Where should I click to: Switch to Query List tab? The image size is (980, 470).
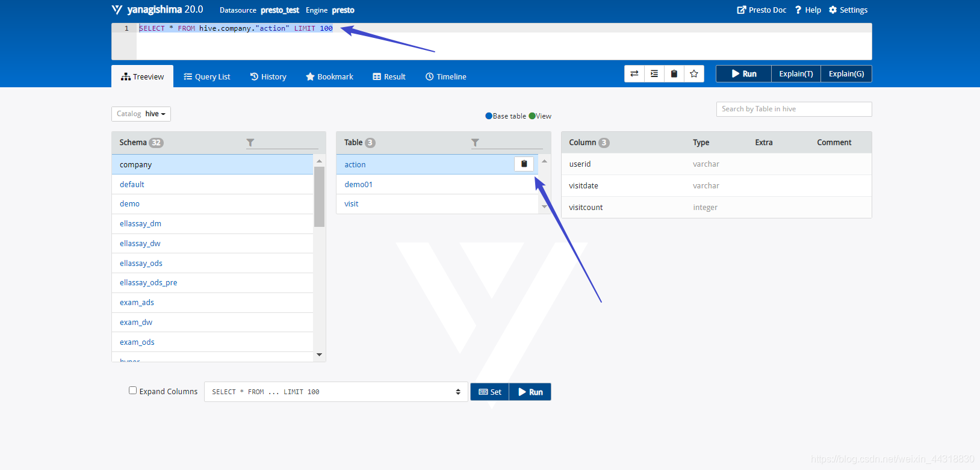[x=207, y=76]
